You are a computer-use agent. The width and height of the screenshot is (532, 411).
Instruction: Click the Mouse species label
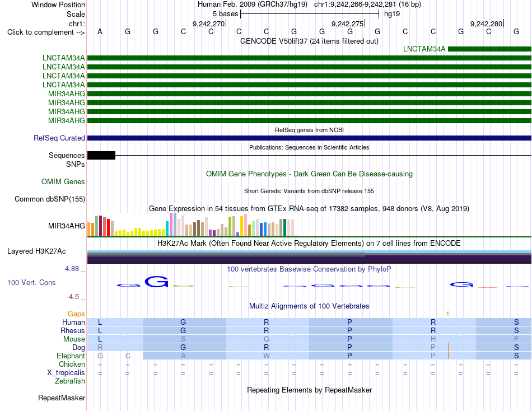[x=74, y=339]
